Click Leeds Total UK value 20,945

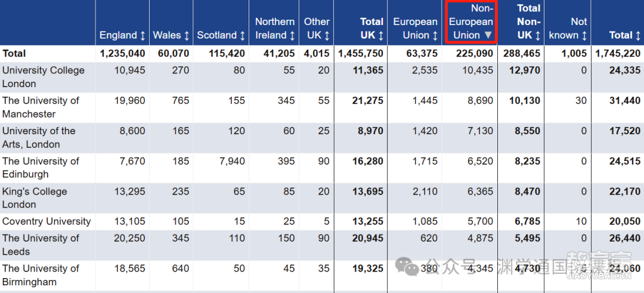click(x=367, y=238)
